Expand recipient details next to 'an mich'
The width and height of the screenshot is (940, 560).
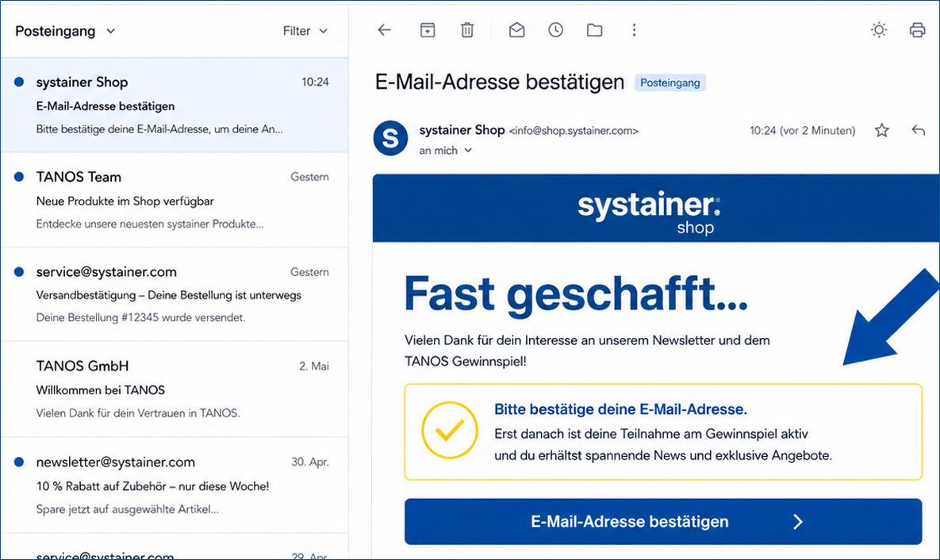coord(468,151)
